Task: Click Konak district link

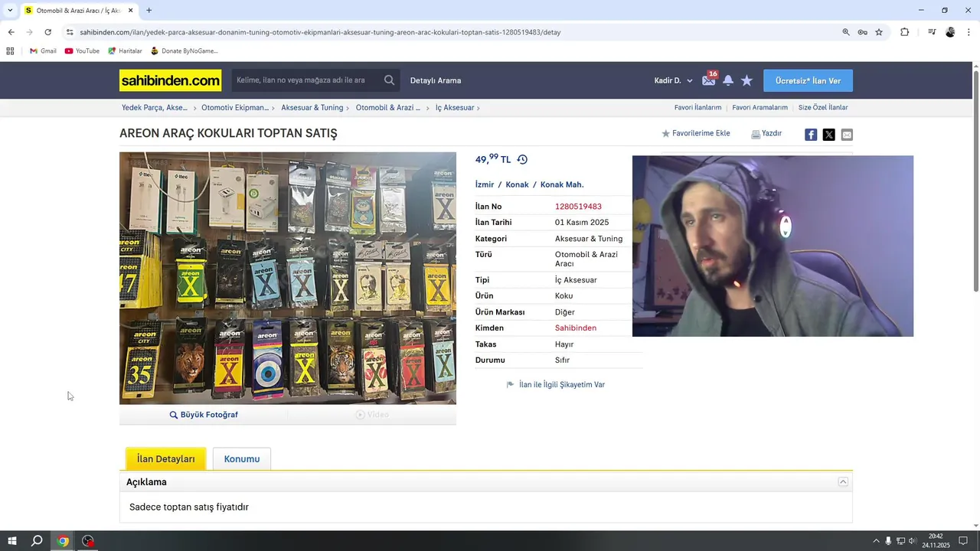Action: pos(517,184)
